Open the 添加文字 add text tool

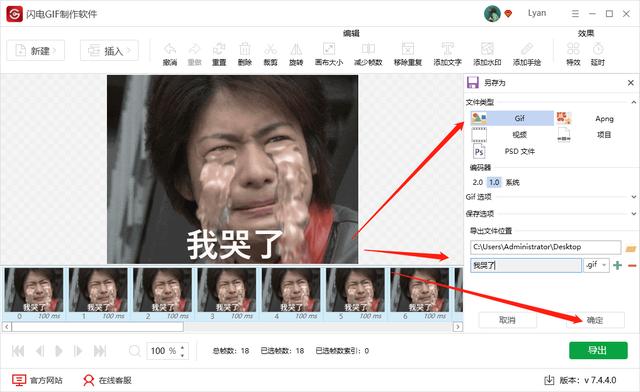tap(448, 49)
